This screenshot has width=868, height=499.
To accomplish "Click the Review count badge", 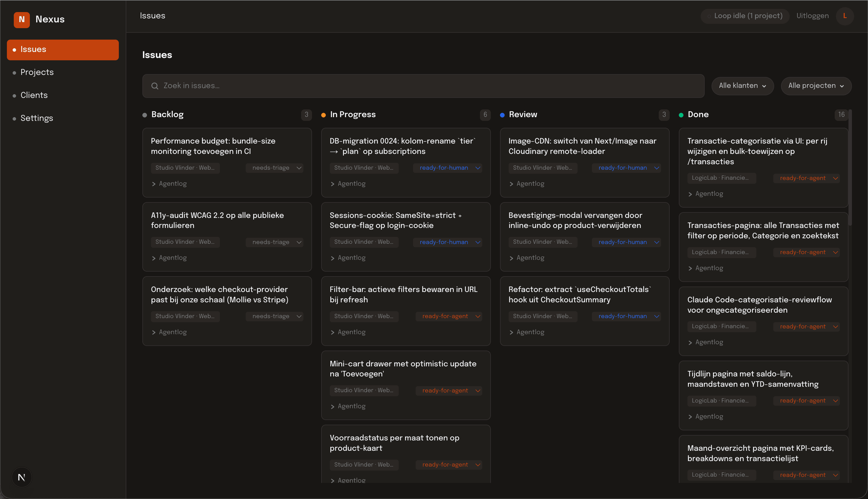I will [x=664, y=115].
